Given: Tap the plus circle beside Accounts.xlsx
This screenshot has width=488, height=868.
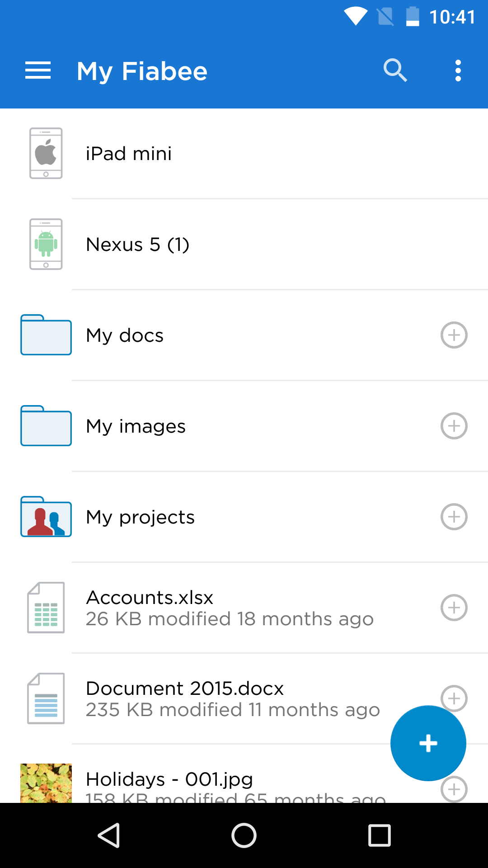Looking at the screenshot, I should pos(454,608).
